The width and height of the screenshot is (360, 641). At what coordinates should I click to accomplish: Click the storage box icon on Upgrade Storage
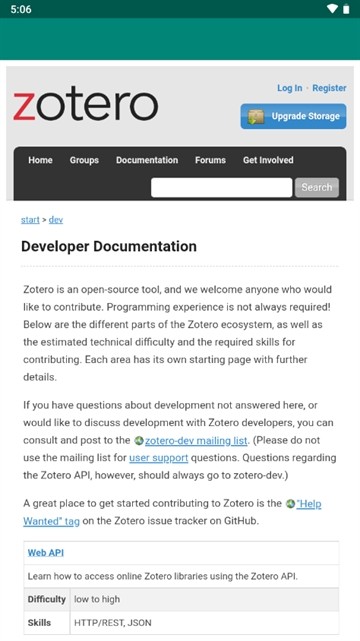click(256, 117)
